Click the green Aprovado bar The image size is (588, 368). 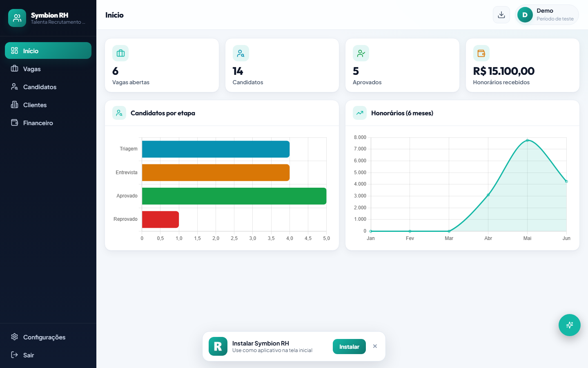tap(234, 196)
